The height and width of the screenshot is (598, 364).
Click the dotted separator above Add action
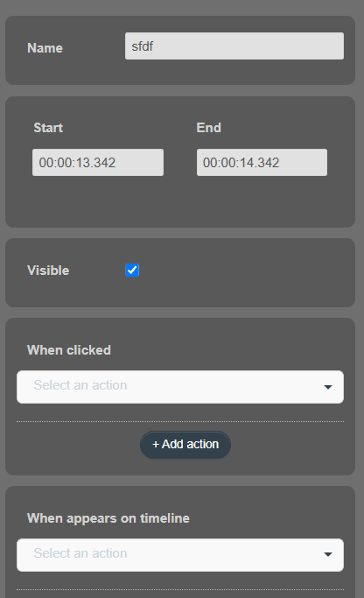(x=180, y=421)
